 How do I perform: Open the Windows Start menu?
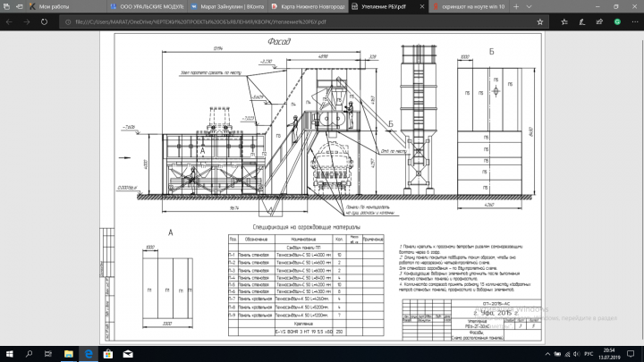[9, 354]
